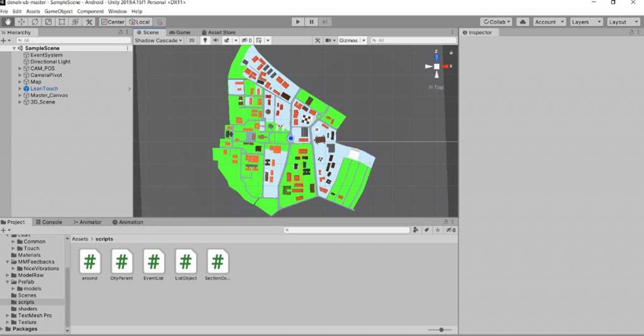Image resolution: width=644 pixels, height=336 pixels.
Task: Open custom editor tools wrench icon
Action: [x=89, y=22]
